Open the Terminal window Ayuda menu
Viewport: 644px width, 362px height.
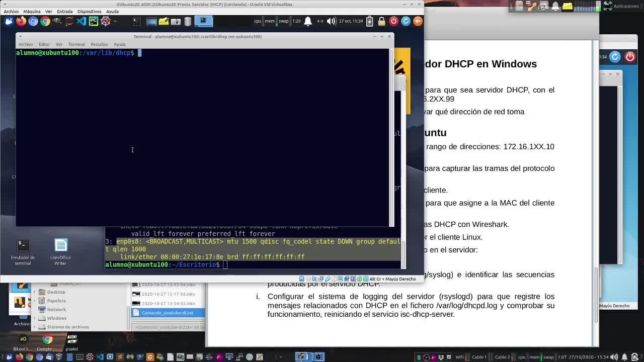tap(120, 44)
